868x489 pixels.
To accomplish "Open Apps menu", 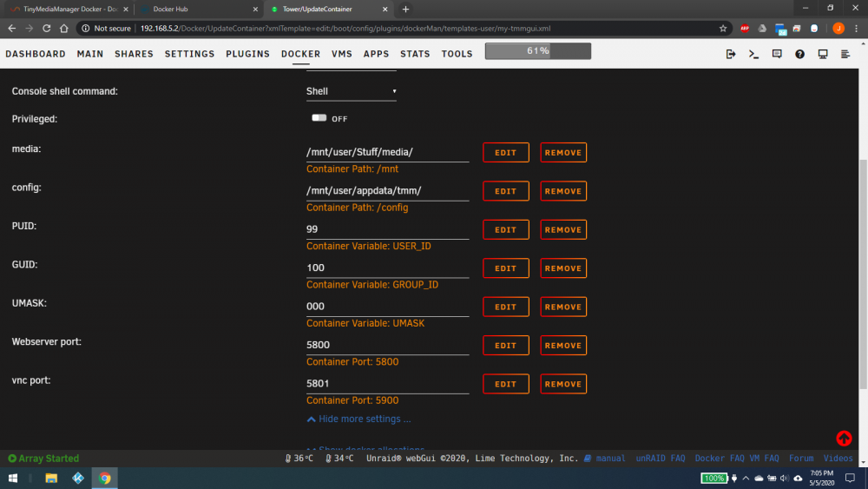I will point(376,54).
